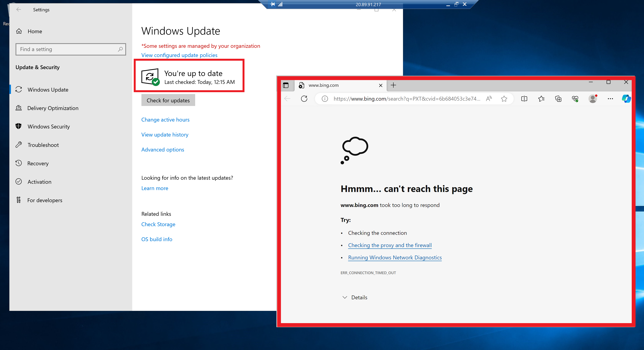Screen dimensions: 644x350
Task: Click the ERR_CONNECTION_TIMED_OUT text
Action: pyautogui.click(x=368, y=273)
